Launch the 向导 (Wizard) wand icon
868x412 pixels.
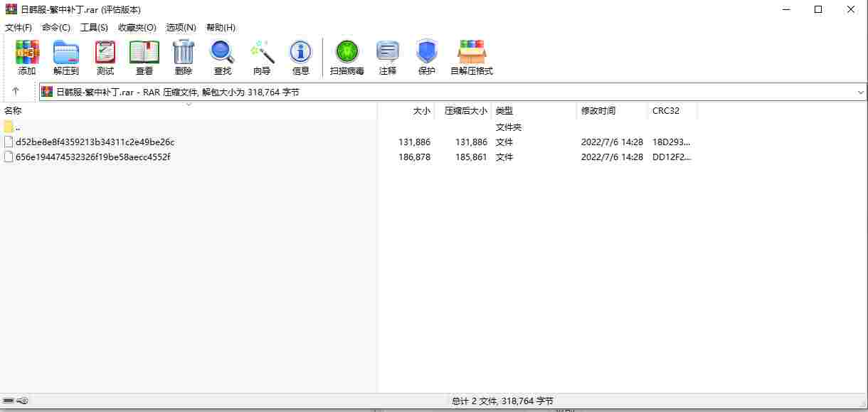tap(262, 52)
